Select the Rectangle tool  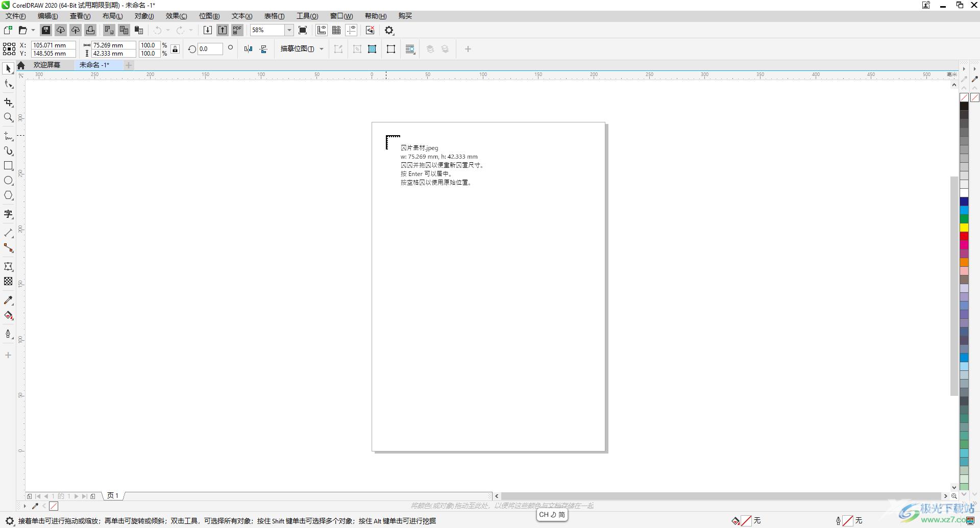click(x=8, y=166)
